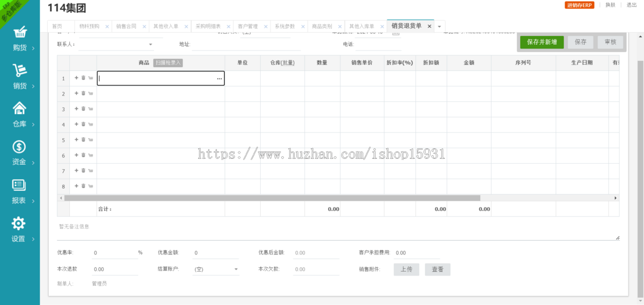Switch to the 商品类别 tab
Image resolution: width=644 pixels, height=305 pixels.
(322, 26)
